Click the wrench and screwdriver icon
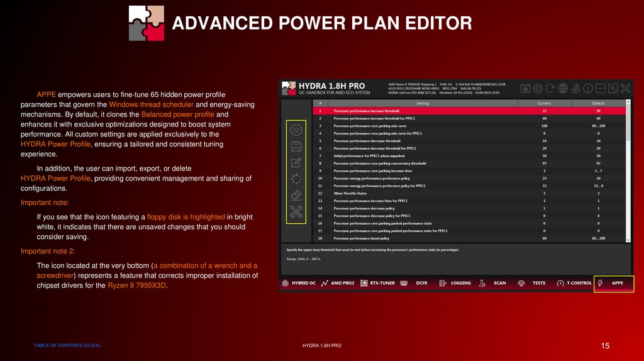This screenshot has width=644, height=361. 296,211
